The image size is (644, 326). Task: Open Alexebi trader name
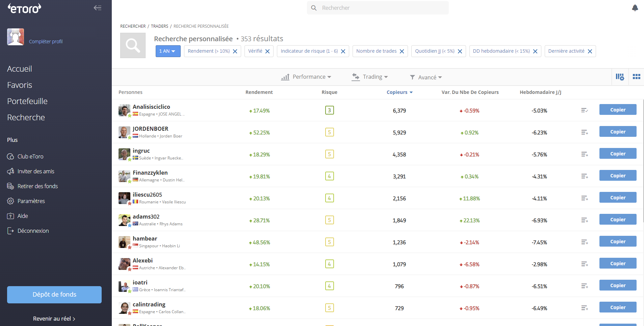(x=143, y=260)
